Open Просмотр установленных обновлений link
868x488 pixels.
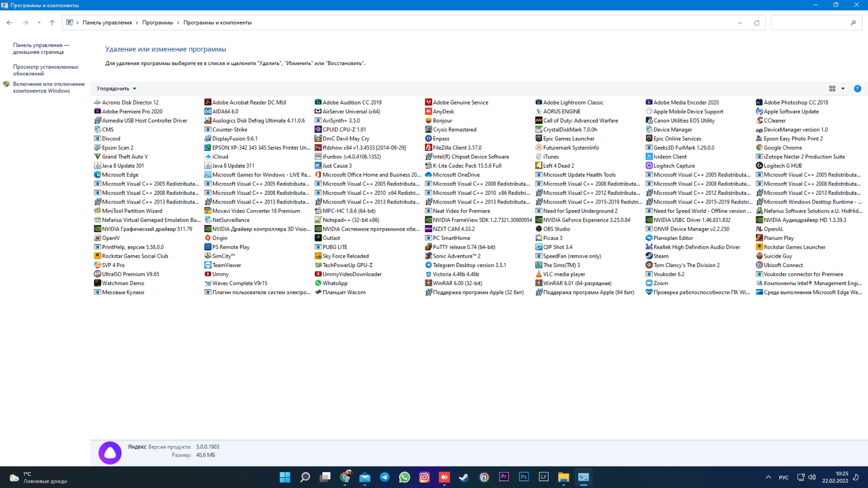click(46, 70)
